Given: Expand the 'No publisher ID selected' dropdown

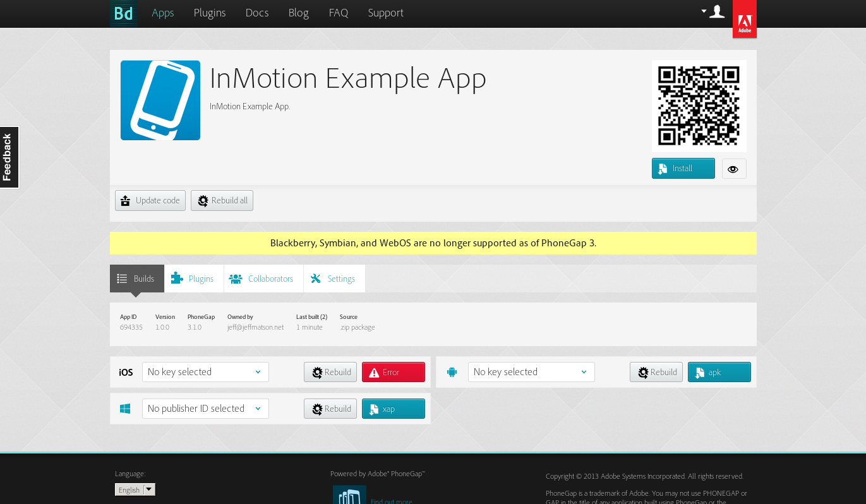Looking at the screenshot, I should [x=205, y=409].
